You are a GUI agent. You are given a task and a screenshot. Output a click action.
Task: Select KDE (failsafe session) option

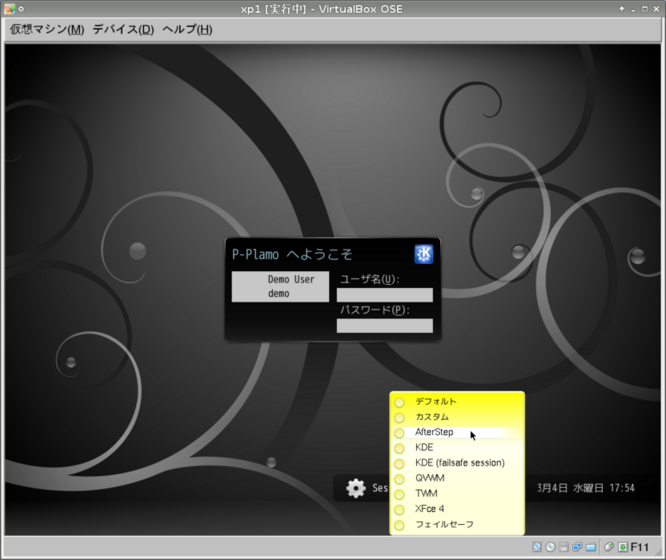tap(457, 463)
